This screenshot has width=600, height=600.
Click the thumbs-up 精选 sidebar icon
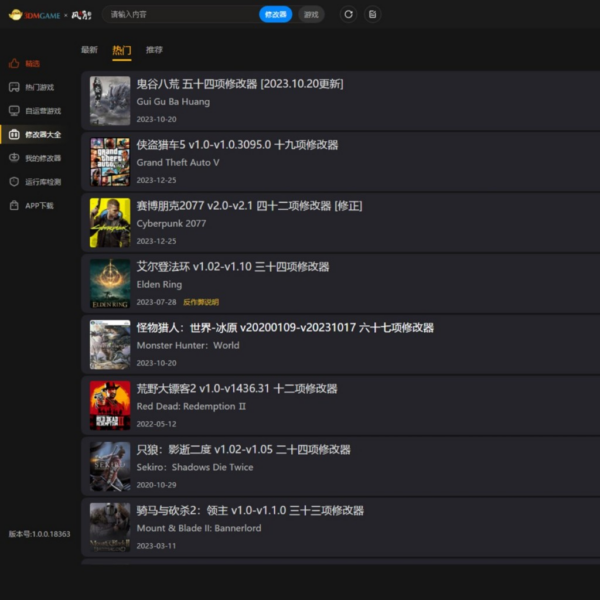point(14,64)
